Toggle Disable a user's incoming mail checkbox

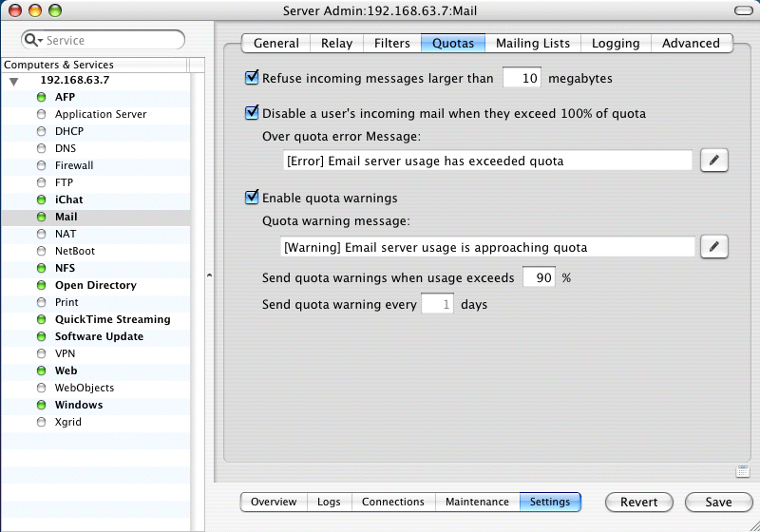coord(252,113)
